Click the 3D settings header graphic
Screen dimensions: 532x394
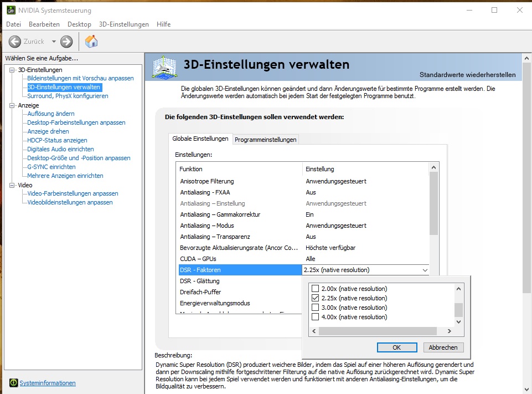pyautogui.click(x=164, y=67)
